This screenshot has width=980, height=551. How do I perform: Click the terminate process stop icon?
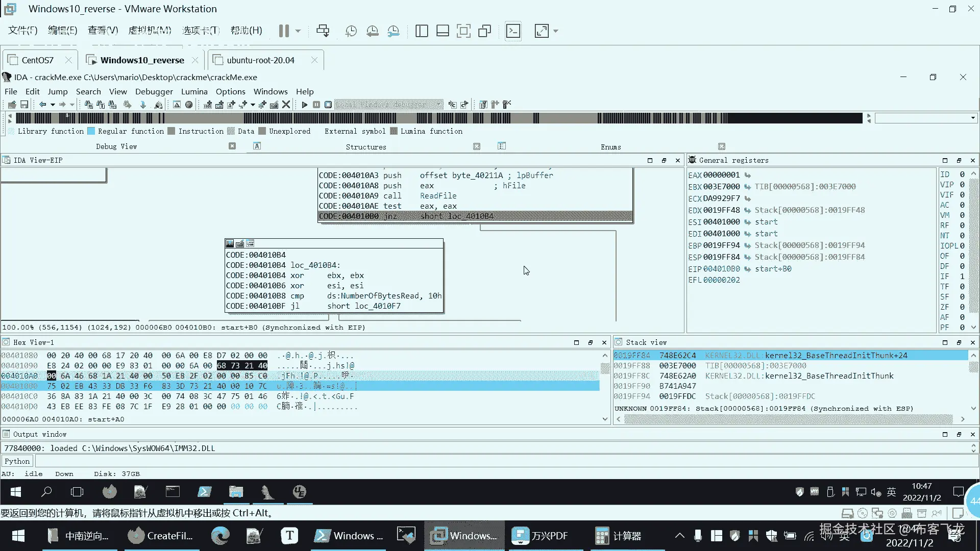pos(328,105)
